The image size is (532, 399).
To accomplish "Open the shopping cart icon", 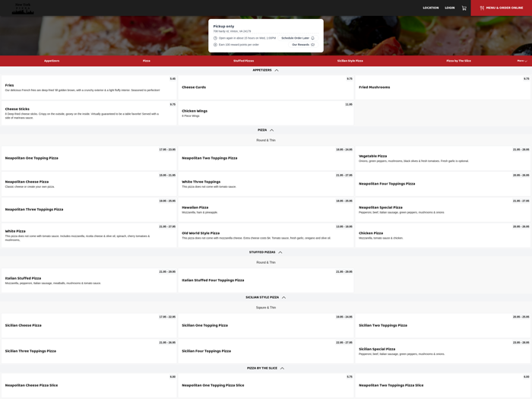I will pos(464,8).
